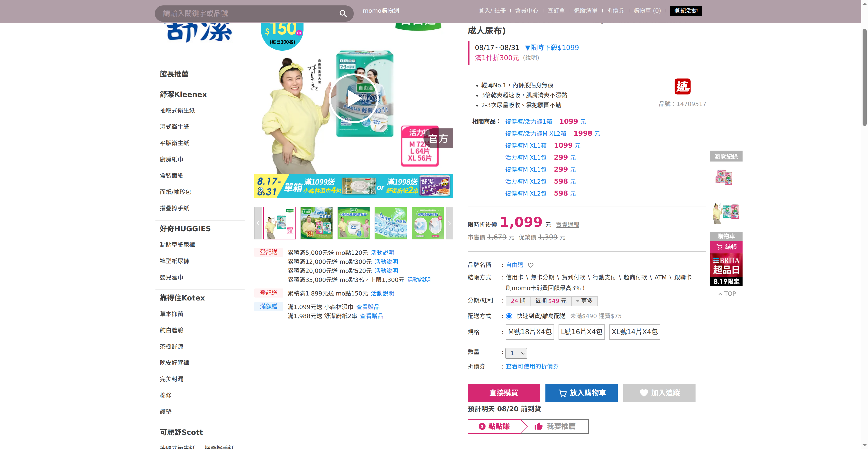Select size M號18片X4包
Viewport: 868px width, 449px height.
point(530,332)
